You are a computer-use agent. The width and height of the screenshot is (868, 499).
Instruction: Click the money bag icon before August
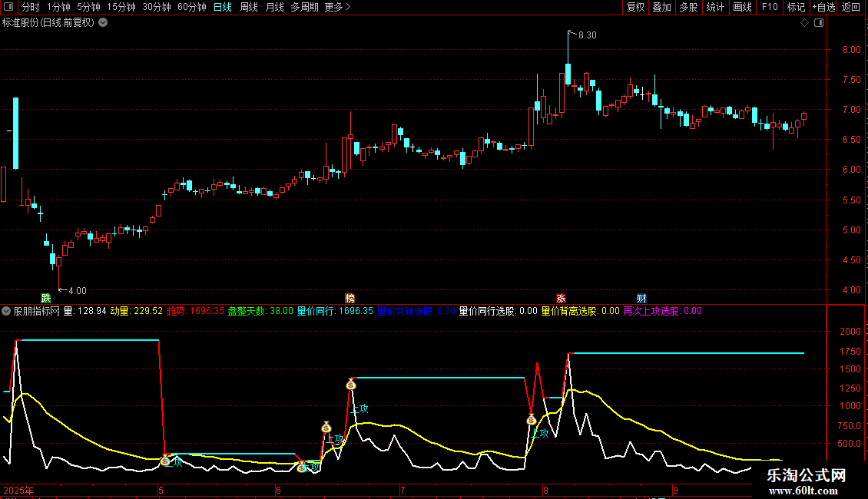click(532, 420)
